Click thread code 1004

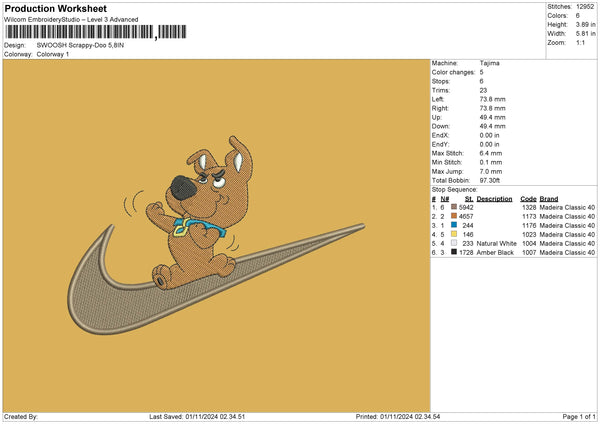point(529,243)
